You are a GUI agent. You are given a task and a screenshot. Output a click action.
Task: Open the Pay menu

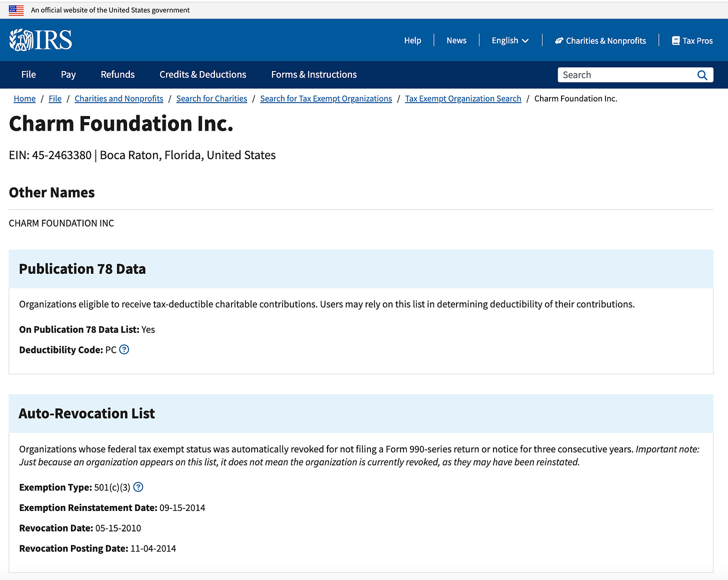(x=68, y=75)
